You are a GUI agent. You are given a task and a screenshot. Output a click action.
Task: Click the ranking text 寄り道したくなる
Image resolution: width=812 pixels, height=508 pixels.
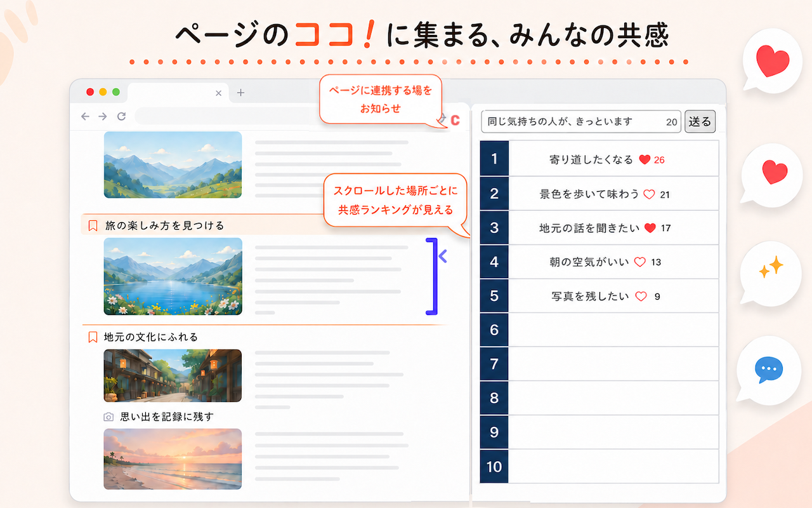tap(591, 160)
